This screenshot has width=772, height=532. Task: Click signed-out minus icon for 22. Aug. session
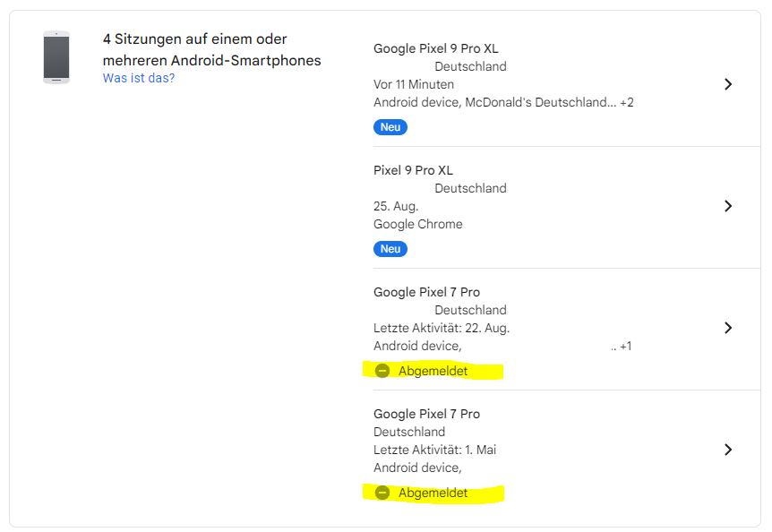tap(382, 371)
